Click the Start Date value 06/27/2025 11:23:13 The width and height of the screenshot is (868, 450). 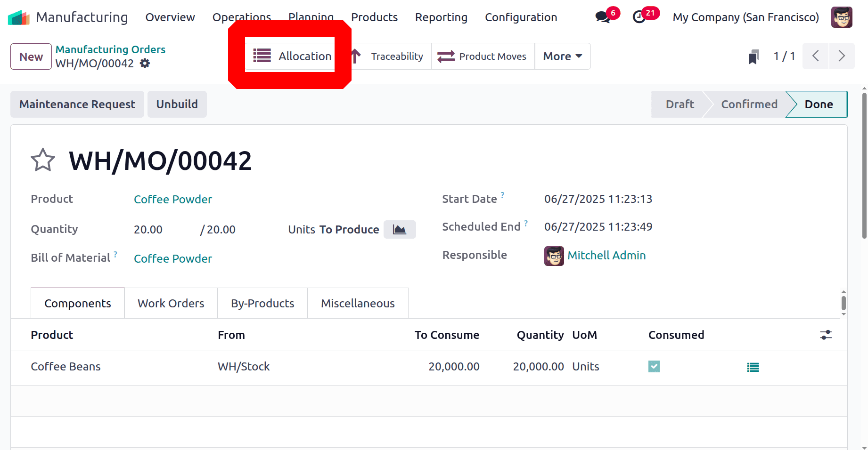click(x=598, y=199)
